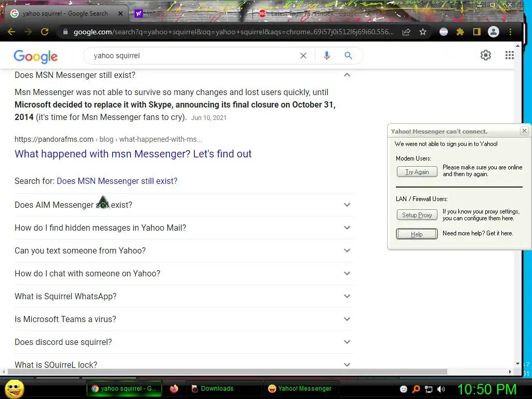Open Google apps grid
The width and height of the screenshot is (532, 399).
[x=509, y=55]
